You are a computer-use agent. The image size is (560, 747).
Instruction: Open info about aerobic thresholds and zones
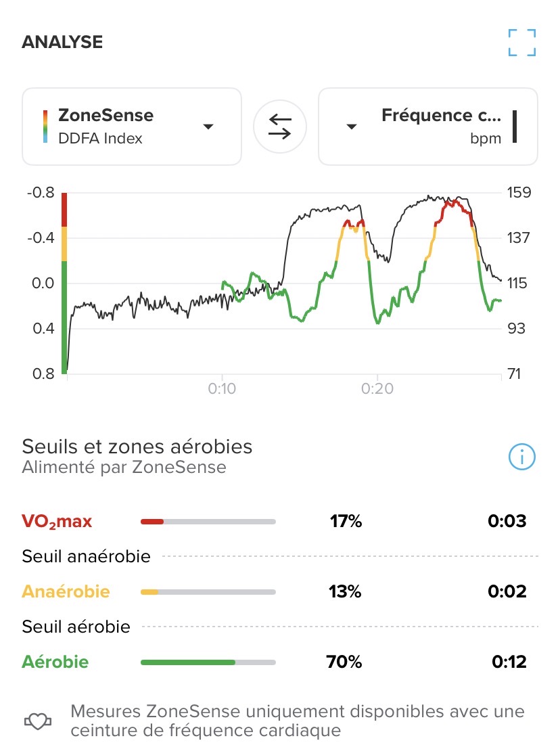(521, 458)
